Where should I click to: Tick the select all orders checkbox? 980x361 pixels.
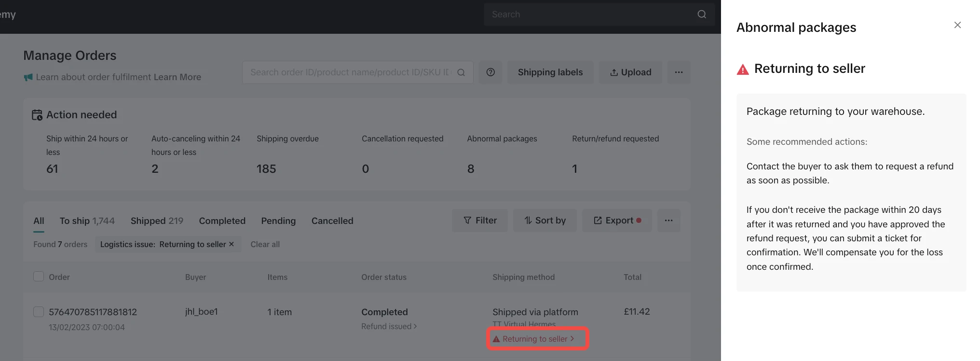tap(39, 277)
